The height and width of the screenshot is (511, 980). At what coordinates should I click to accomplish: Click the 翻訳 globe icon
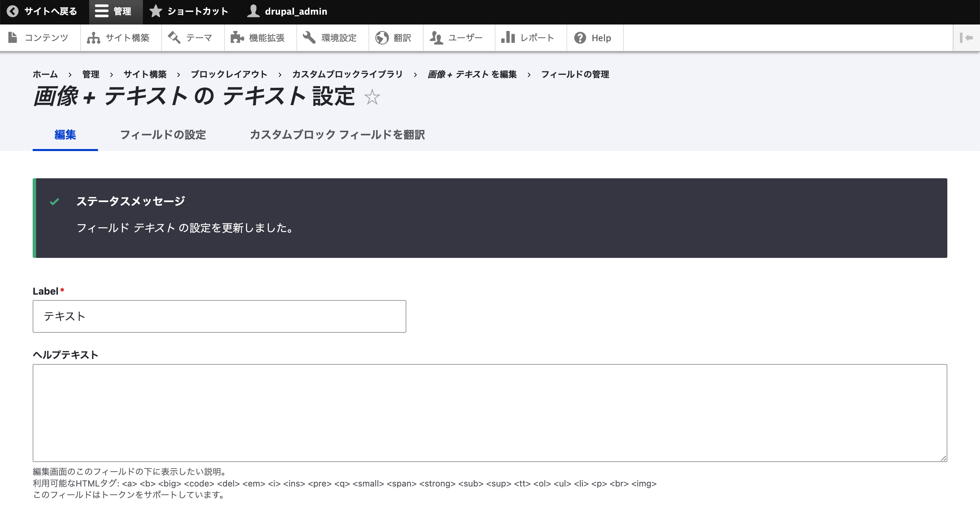click(382, 38)
